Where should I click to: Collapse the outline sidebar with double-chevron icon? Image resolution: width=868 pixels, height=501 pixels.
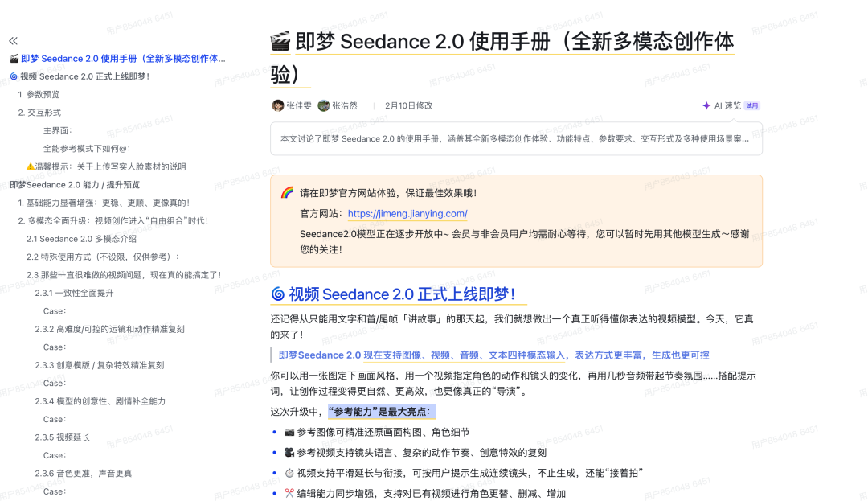click(x=13, y=41)
